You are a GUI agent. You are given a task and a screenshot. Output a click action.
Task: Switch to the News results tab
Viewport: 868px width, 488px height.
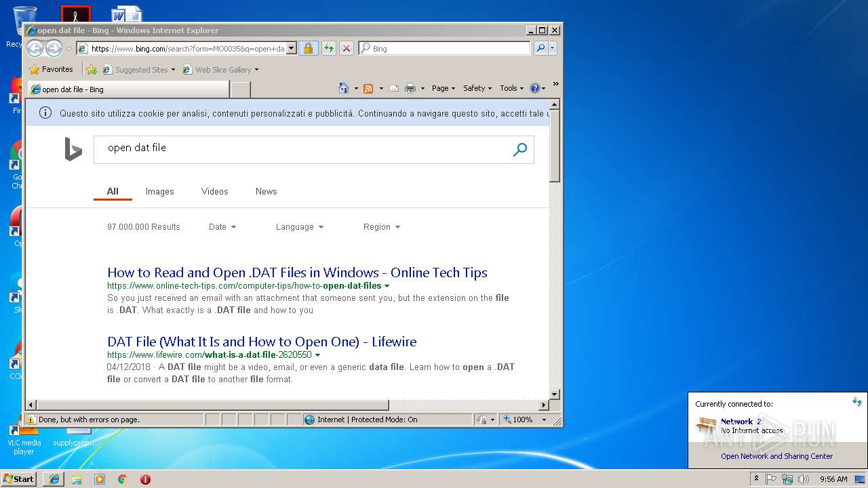pyautogui.click(x=267, y=192)
